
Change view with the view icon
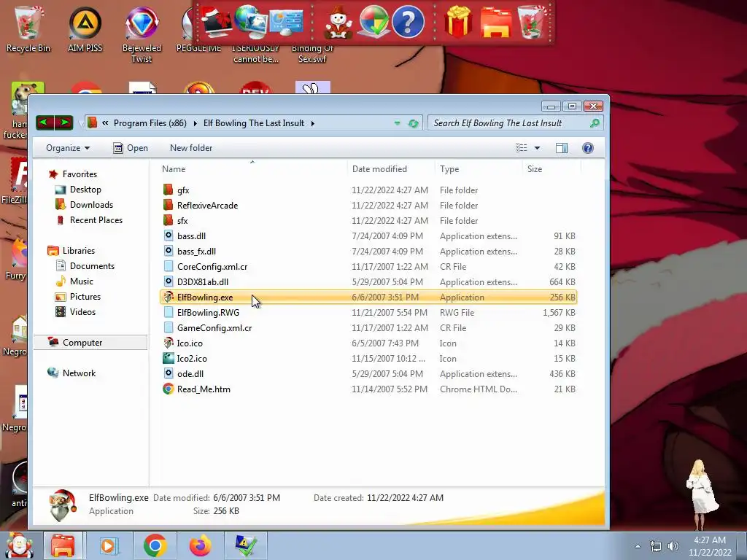tap(521, 148)
